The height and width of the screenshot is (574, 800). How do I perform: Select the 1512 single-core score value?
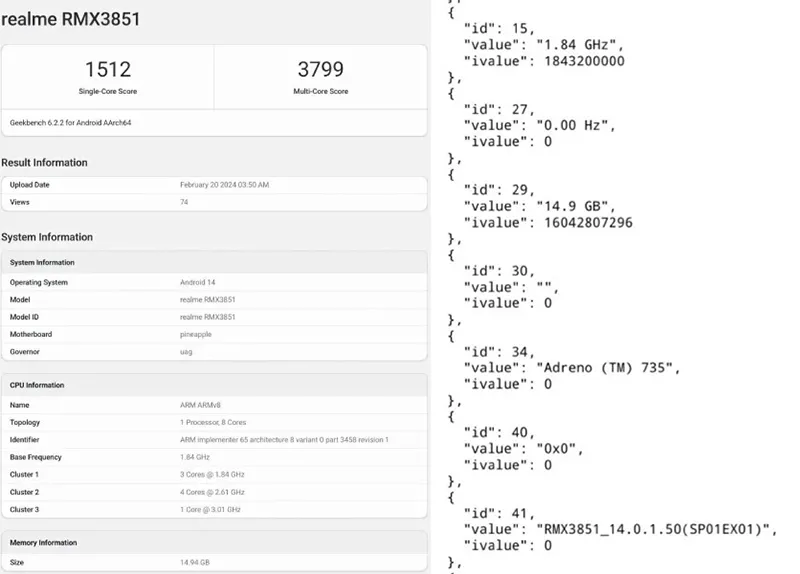108,69
